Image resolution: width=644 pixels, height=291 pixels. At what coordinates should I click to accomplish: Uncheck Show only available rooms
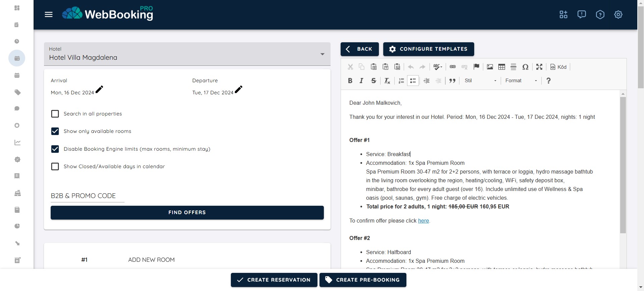click(x=55, y=131)
